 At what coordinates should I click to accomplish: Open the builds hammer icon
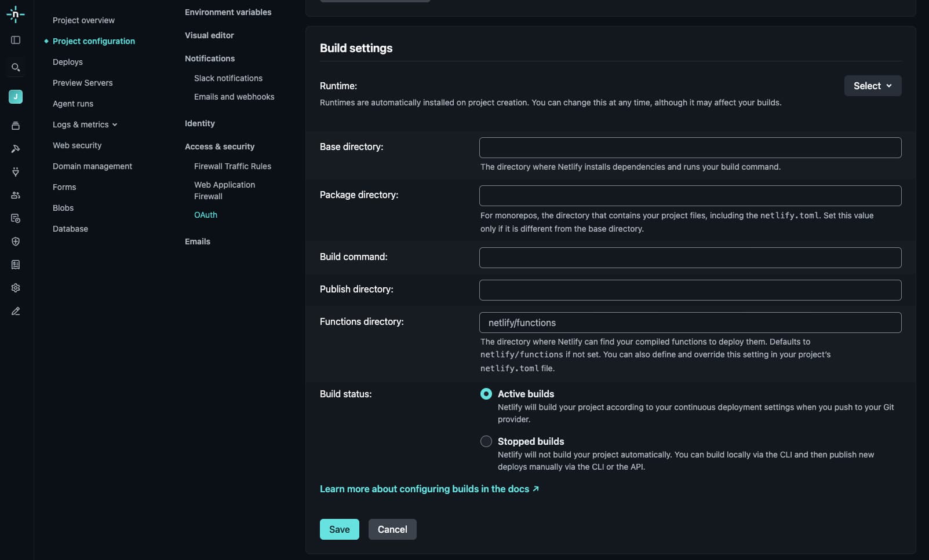pos(16,149)
